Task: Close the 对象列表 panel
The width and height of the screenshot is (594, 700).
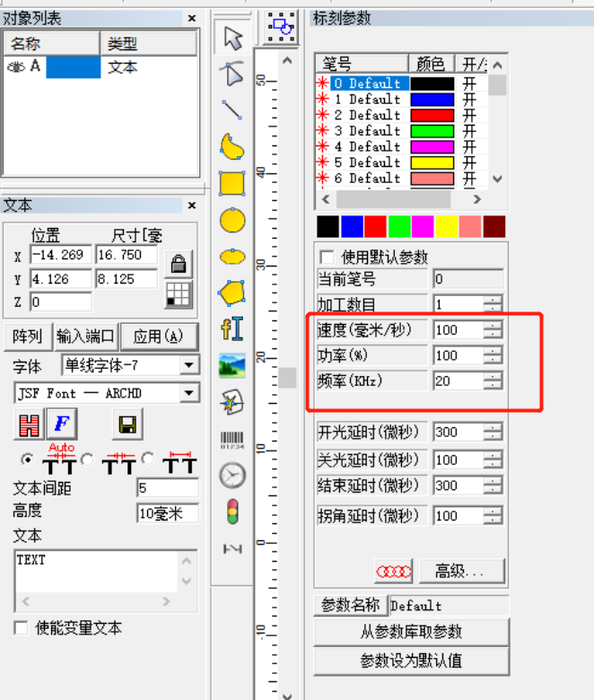Action: pos(192,18)
